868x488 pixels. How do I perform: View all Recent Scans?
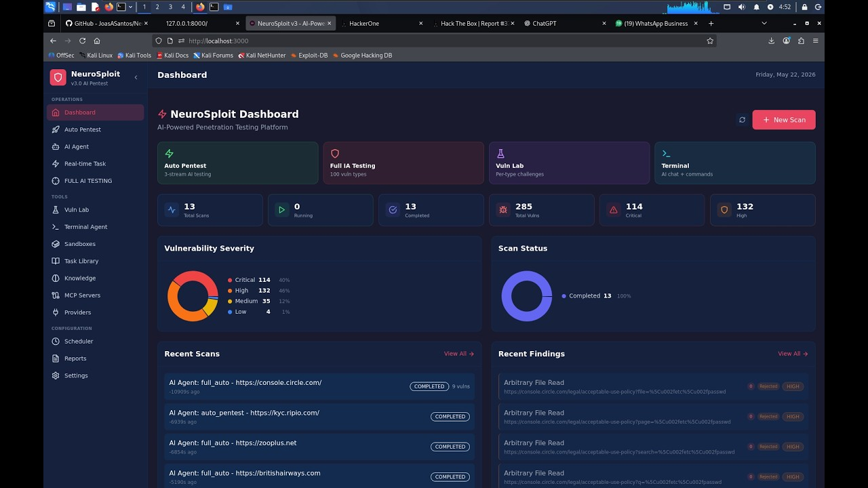point(459,354)
